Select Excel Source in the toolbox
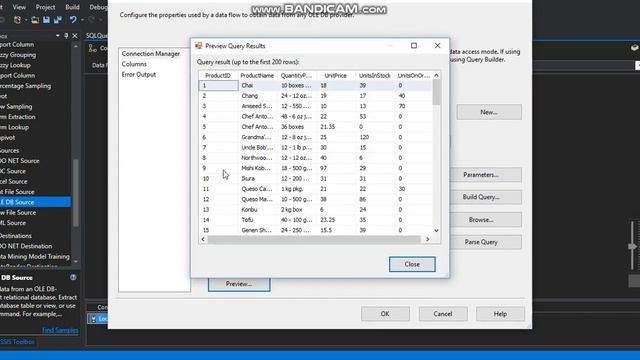Viewport: 640px width, 360px height. [13, 181]
